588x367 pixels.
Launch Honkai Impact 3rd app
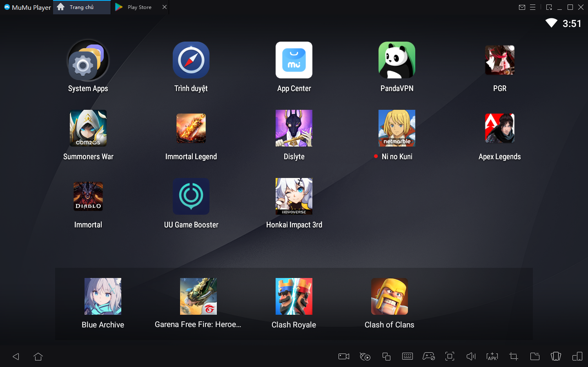pos(294,196)
